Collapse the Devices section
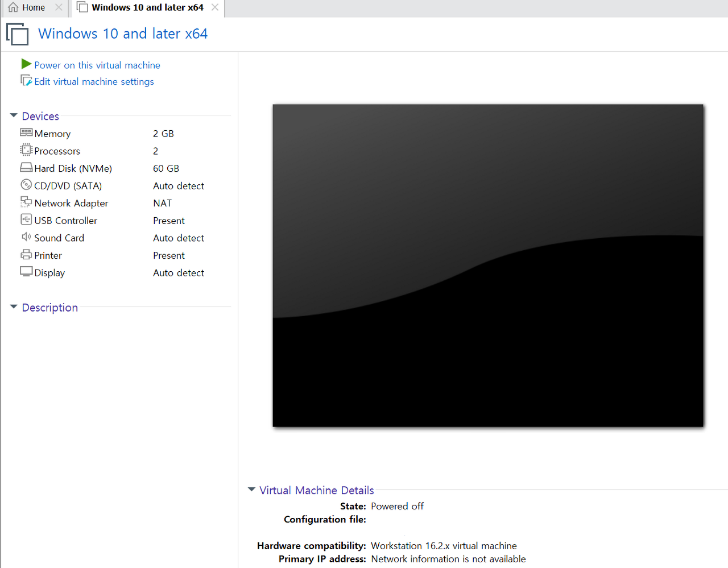Image resolution: width=728 pixels, height=568 pixels. click(14, 115)
